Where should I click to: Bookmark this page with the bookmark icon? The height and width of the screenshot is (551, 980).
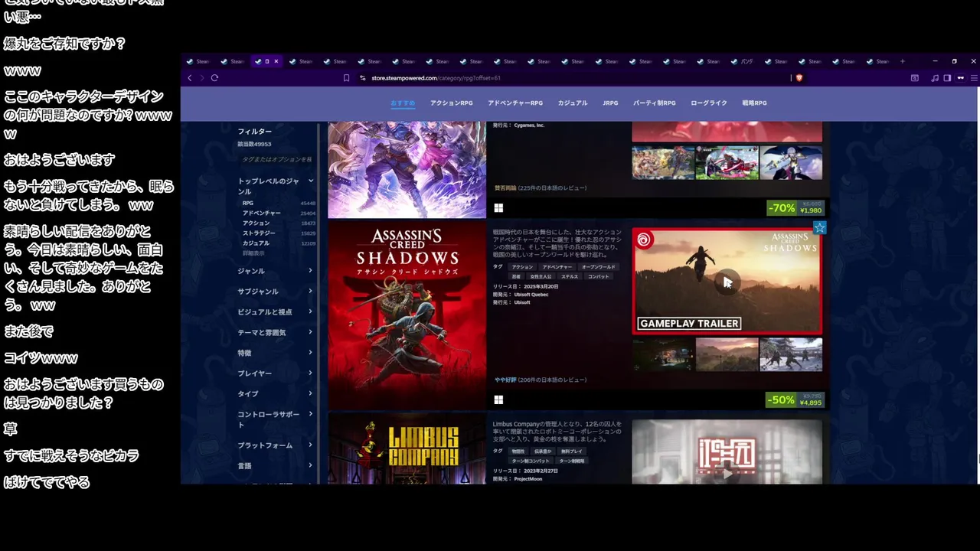coord(346,77)
